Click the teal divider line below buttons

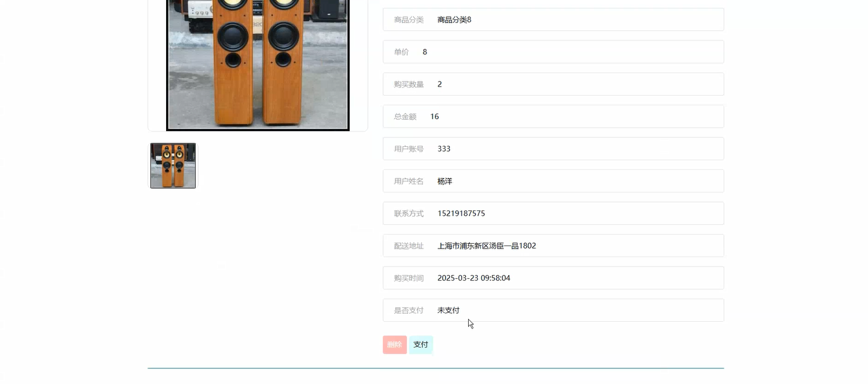coord(435,367)
